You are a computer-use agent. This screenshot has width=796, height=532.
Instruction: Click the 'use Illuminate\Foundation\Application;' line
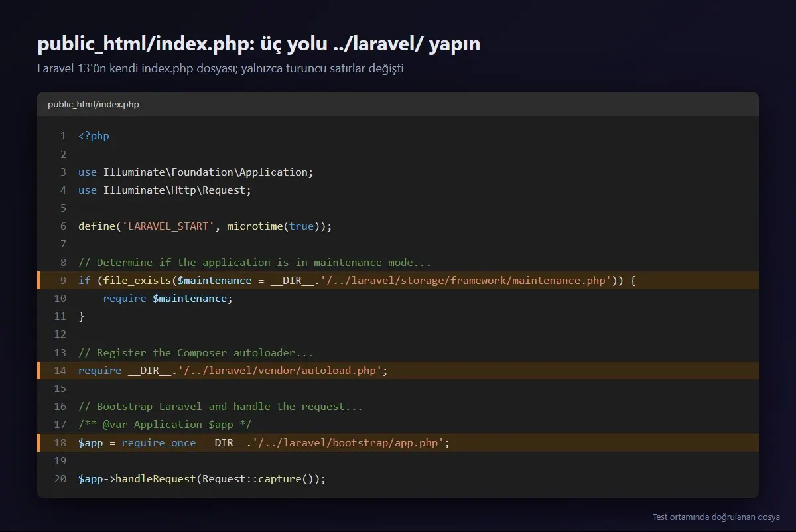196,172
